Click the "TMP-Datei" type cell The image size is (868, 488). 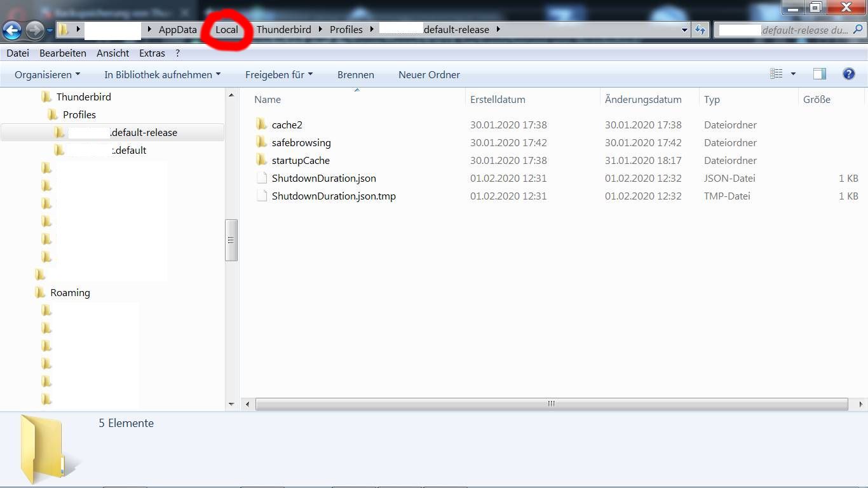(x=727, y=196)
